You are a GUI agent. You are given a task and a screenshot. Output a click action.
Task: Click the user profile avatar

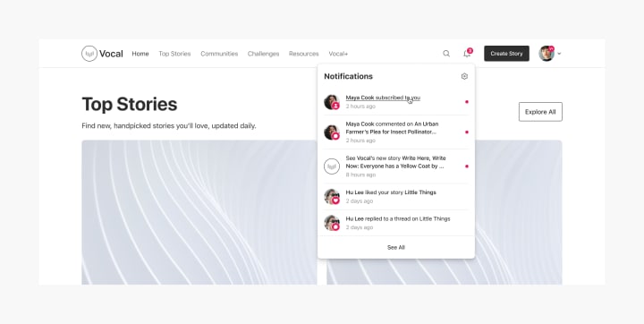[547, 54]
